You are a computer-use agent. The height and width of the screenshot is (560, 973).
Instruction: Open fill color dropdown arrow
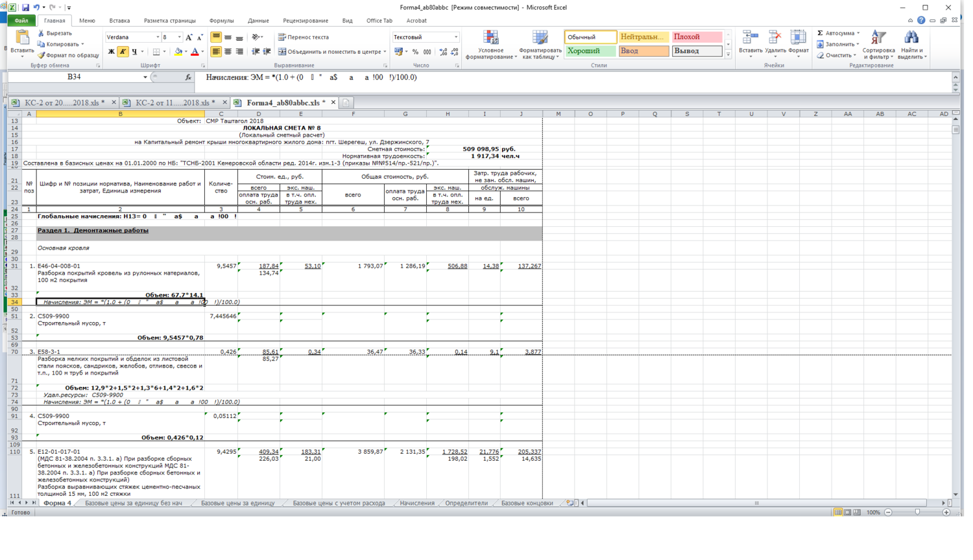coord(186,52)
